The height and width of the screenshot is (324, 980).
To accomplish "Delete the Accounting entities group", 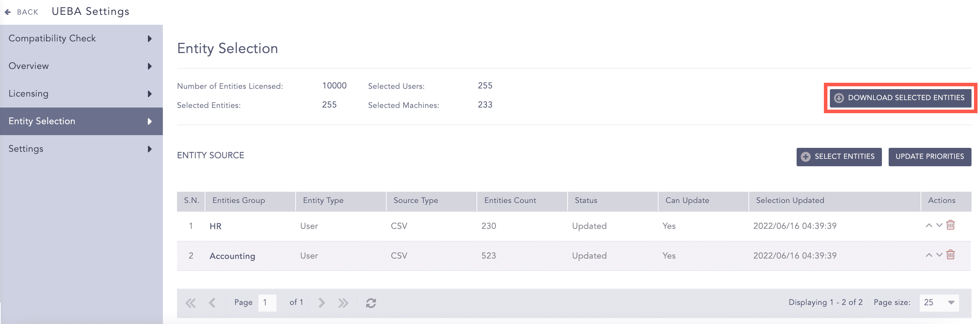I will point(951,255).
